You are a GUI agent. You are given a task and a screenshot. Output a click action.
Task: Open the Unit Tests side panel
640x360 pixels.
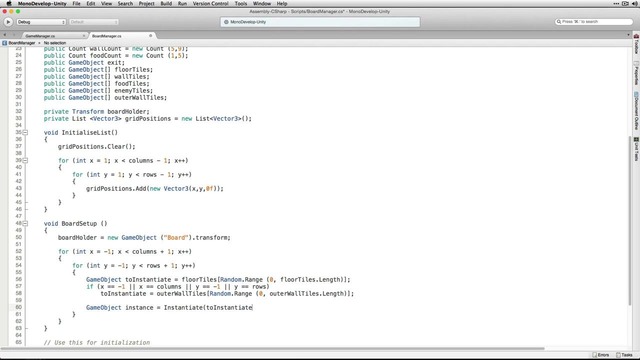tap(636, 149)
